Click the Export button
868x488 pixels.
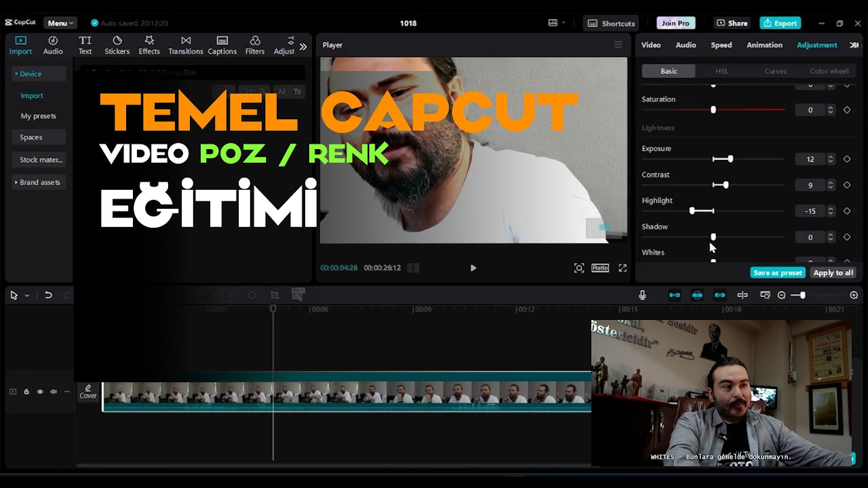tap(781, 23)
